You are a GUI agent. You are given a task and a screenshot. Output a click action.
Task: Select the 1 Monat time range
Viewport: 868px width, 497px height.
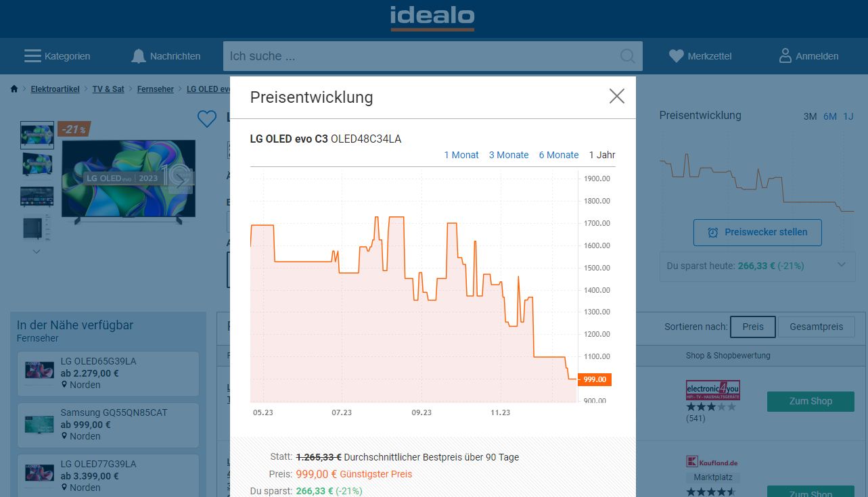pyautogui.click(x=461, y=155)
